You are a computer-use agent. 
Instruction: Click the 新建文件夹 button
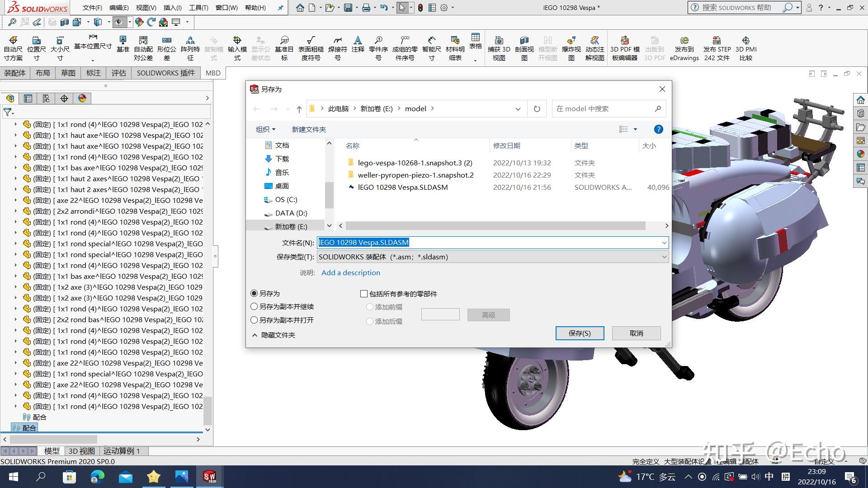[x=309, y=130]
